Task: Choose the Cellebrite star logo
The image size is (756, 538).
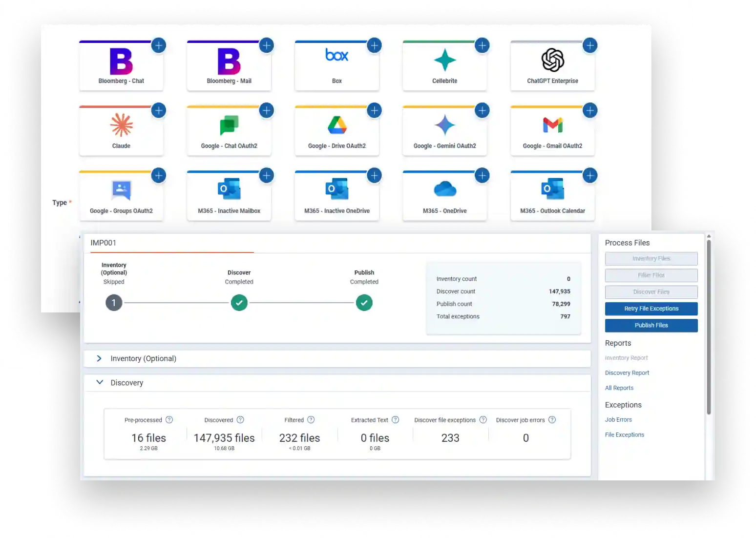Action: (445, 60)
